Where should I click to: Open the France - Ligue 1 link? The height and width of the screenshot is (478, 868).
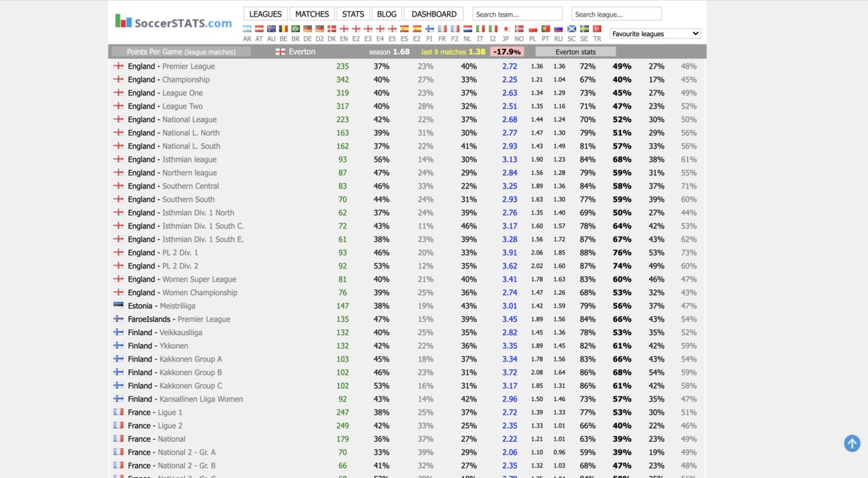155,412
